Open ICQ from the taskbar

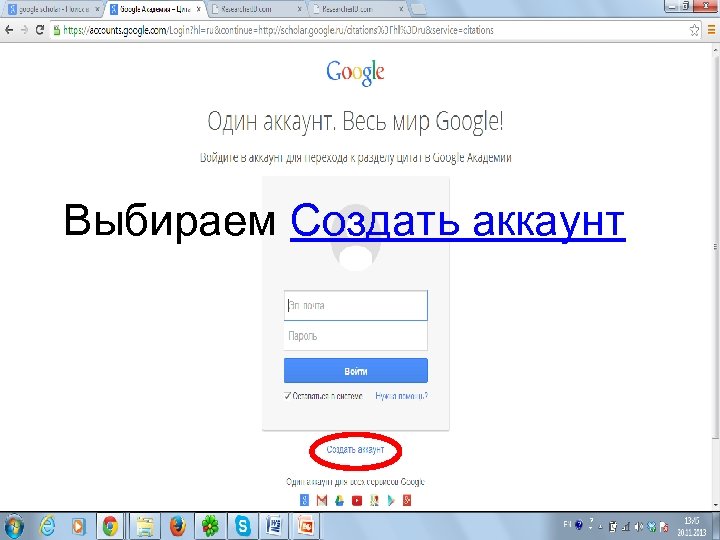click(211, 526)
